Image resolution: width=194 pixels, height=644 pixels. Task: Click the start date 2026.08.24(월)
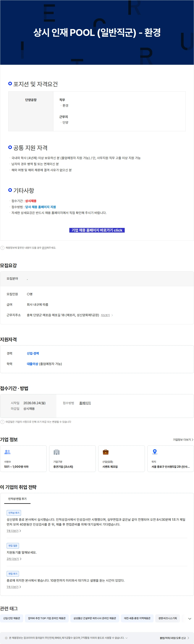[35, 403]
